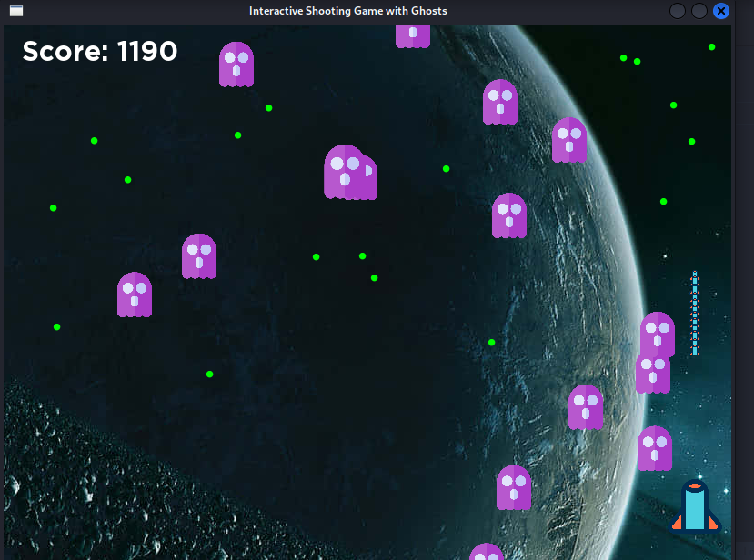The width and height of the screenshot is (754, 560).
Task: Click the Score: 1190 counter
Action: click(100, 52)
